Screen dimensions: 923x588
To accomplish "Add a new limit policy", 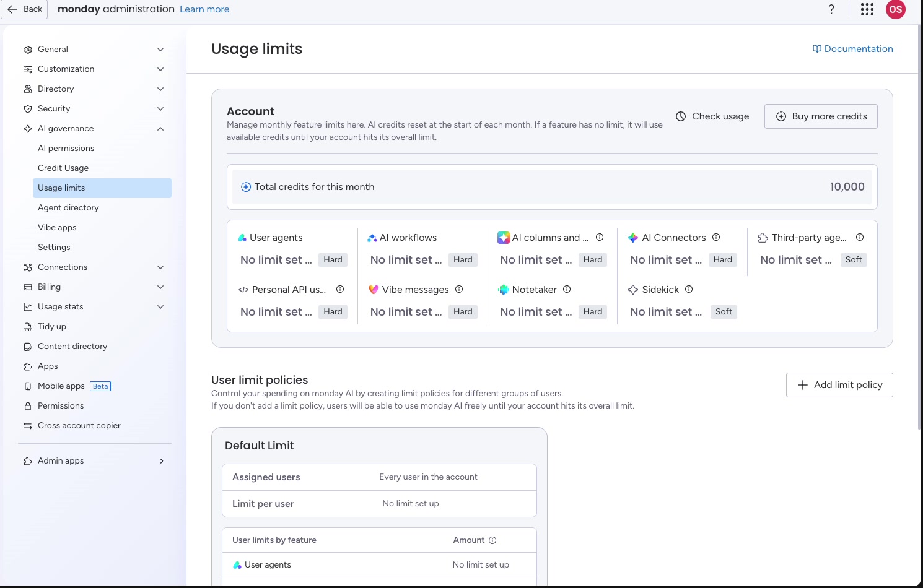I will 839,385.
